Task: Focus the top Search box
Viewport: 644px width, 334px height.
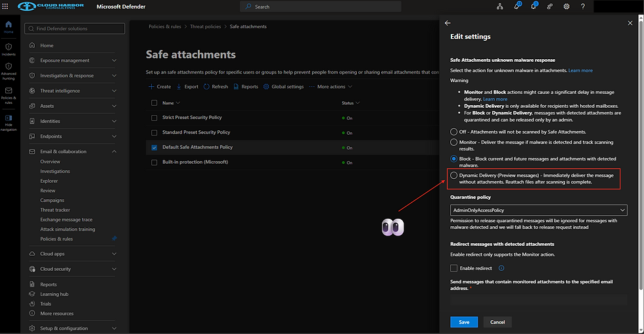Action: click(321, 7)
